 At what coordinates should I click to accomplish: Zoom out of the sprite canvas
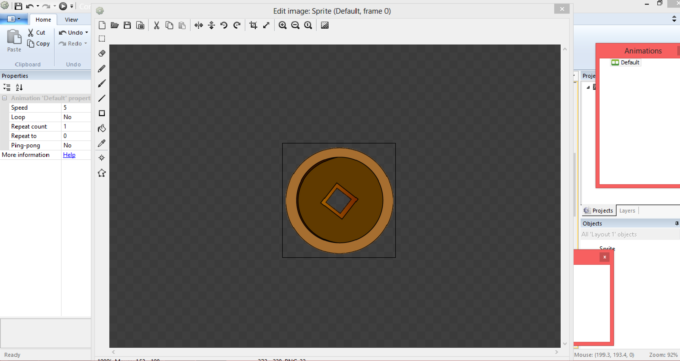[295, 25]
